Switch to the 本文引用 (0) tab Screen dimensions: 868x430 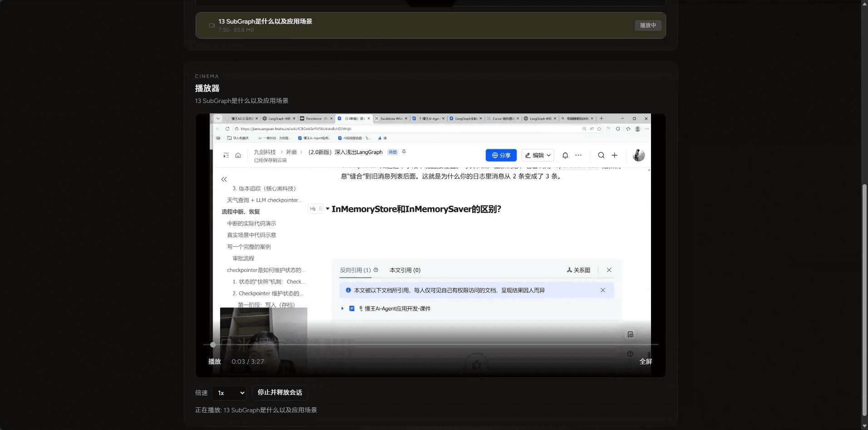pos(405,270)
